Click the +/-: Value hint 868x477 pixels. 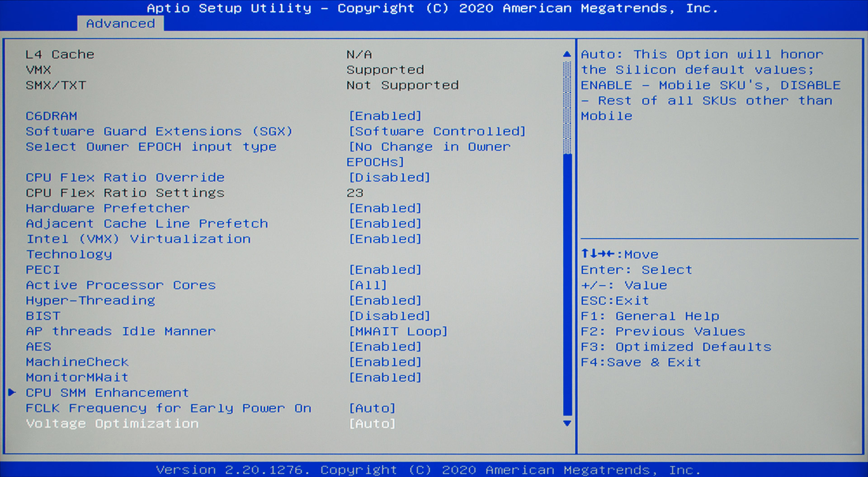point(624,285)
